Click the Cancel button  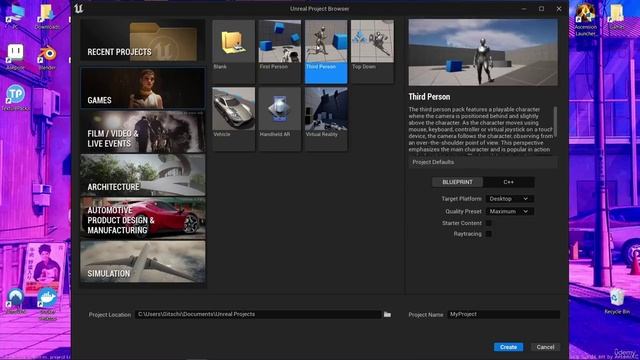coord(545,347)
